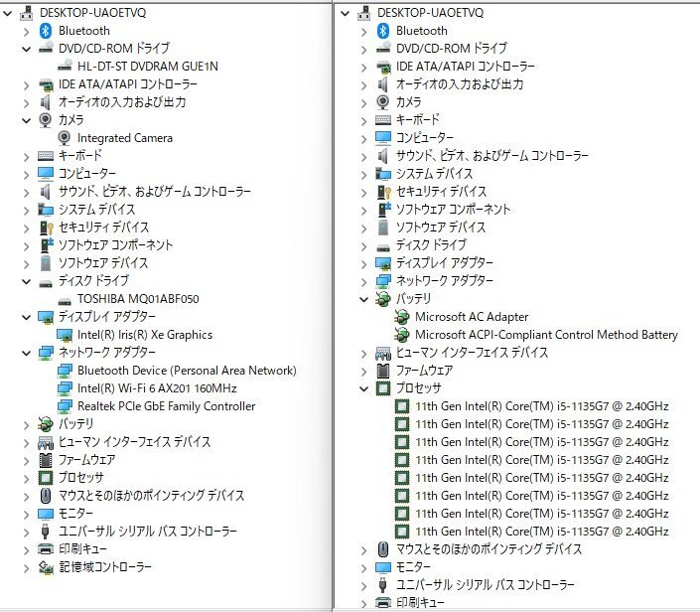The image size is (700, 612).
Task: Expand ネットワーク アダプター in the right tree
Action: click(x=363, y=282)
